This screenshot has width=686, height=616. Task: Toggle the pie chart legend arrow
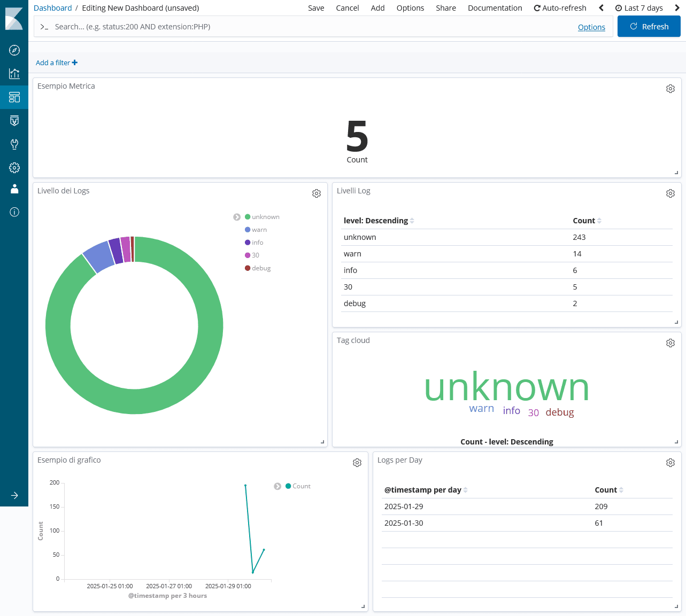pyautogui.click(x=237, y=217)
